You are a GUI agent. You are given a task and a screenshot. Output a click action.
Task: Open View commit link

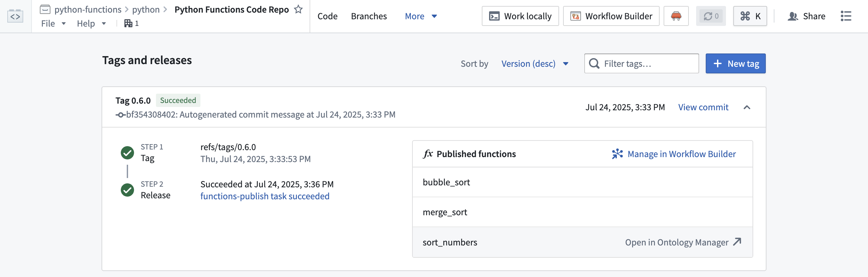click(703, 107)
